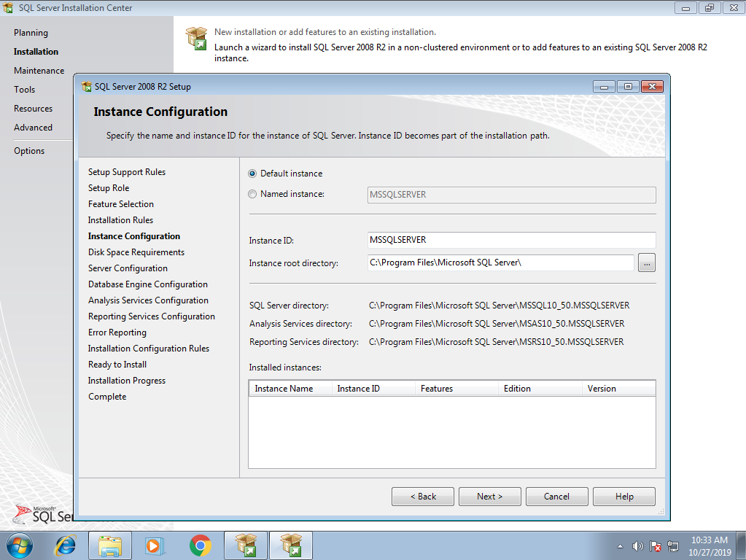Launch Google Chrome from the taskbar

click(x=200, y=545)
